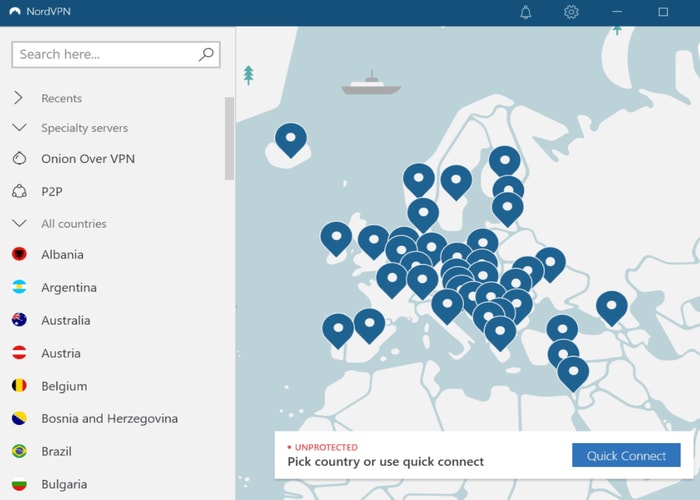Select Argentina from the country list
The height and width of the screenshot is (500, 700).
(69, 288)
